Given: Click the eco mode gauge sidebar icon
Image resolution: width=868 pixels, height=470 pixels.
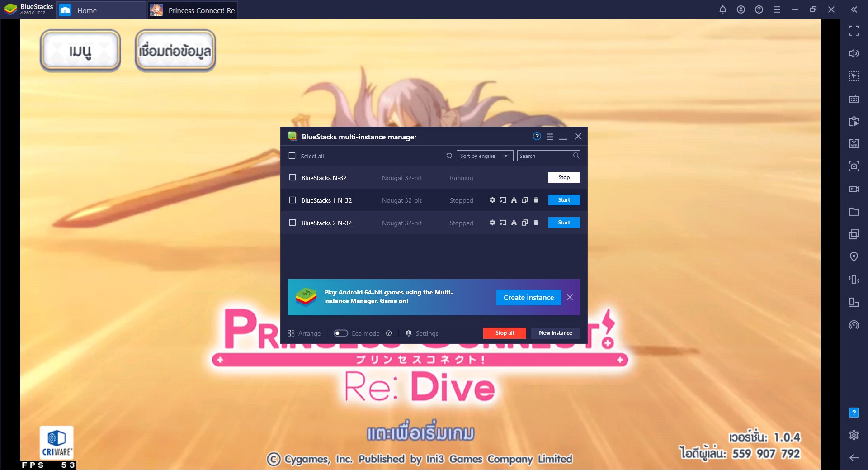Looking at the screenshot, I should click(x=854, y=325).
